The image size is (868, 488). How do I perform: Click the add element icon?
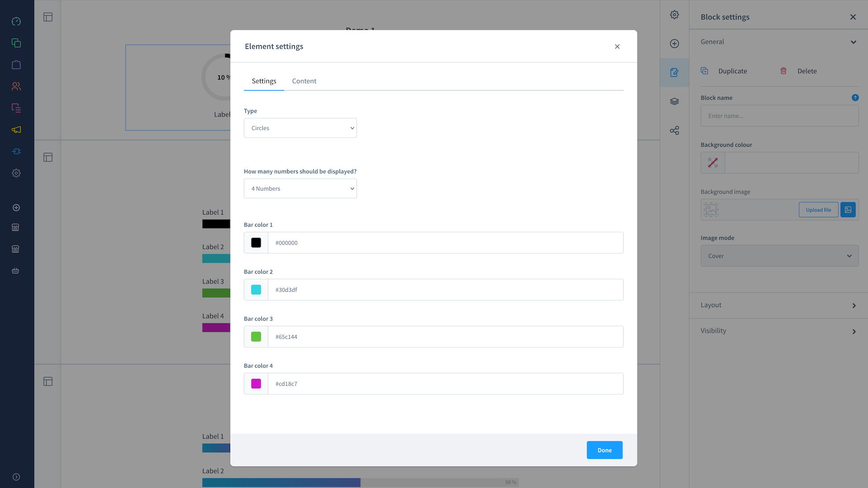674,43
